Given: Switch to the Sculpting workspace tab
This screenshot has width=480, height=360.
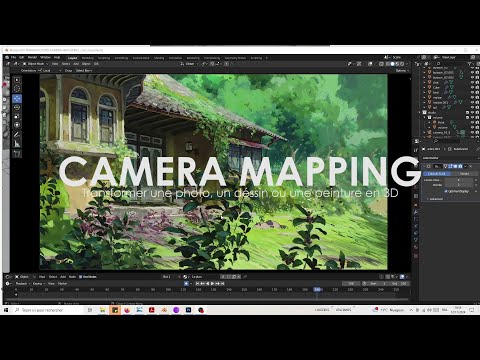Looking at the screenshot, I should pos(104,58).
